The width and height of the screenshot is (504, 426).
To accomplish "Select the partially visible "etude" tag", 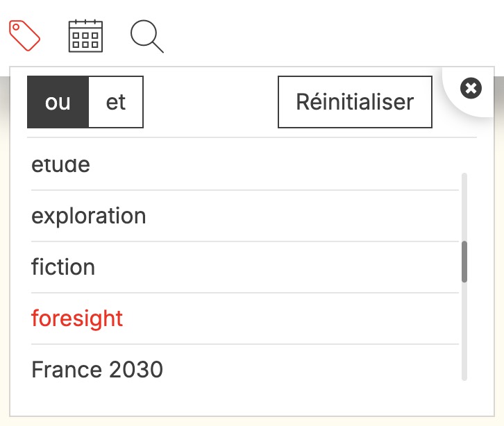I will pos(61,167).
